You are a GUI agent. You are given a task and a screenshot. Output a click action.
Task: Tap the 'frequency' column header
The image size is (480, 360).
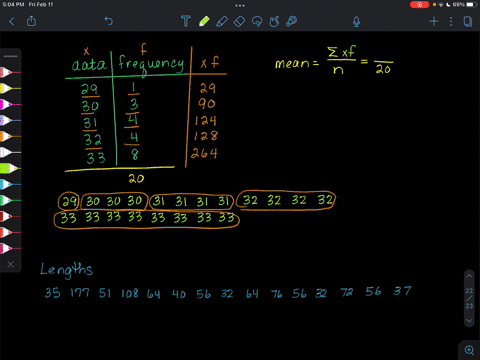pos(151,65)
